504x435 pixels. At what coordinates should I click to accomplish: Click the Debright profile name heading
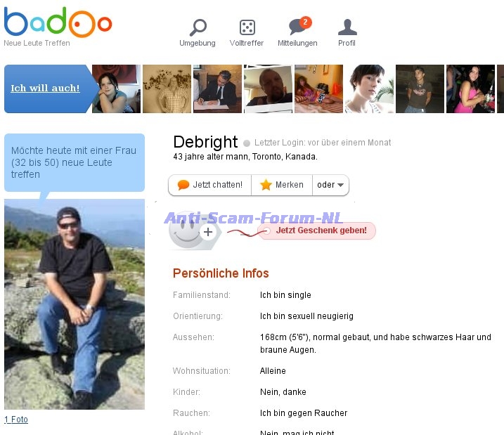pyautogui.click(x=205, y=143)
